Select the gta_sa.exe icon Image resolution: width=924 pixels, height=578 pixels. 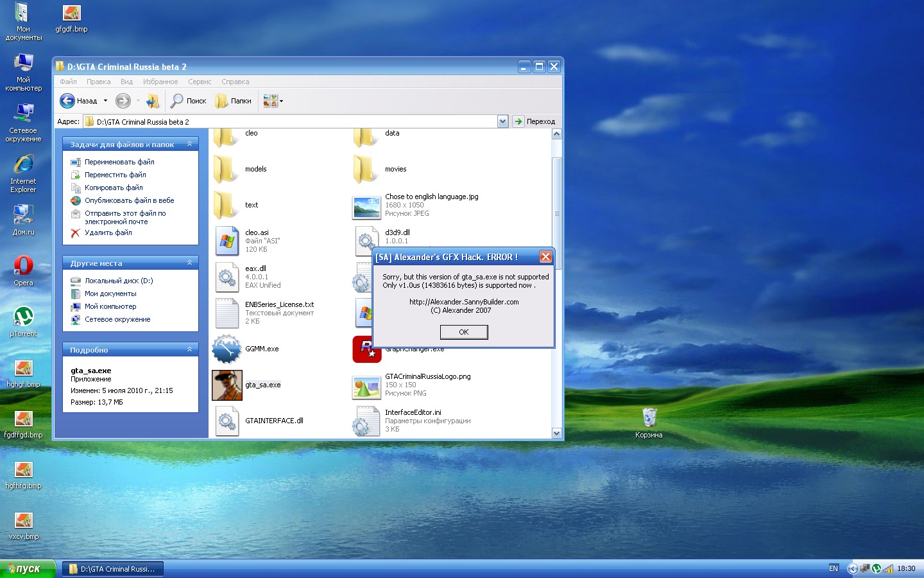point(227,385)
